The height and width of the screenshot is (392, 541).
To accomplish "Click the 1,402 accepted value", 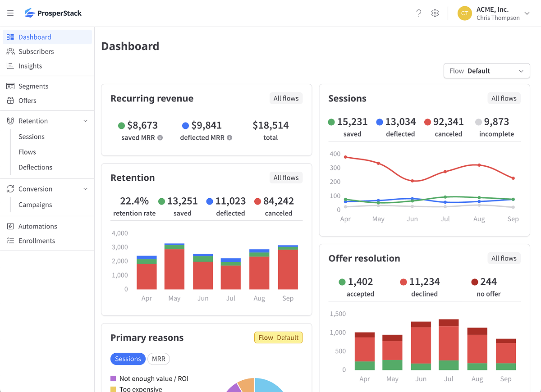I will [x=360, y=282].
